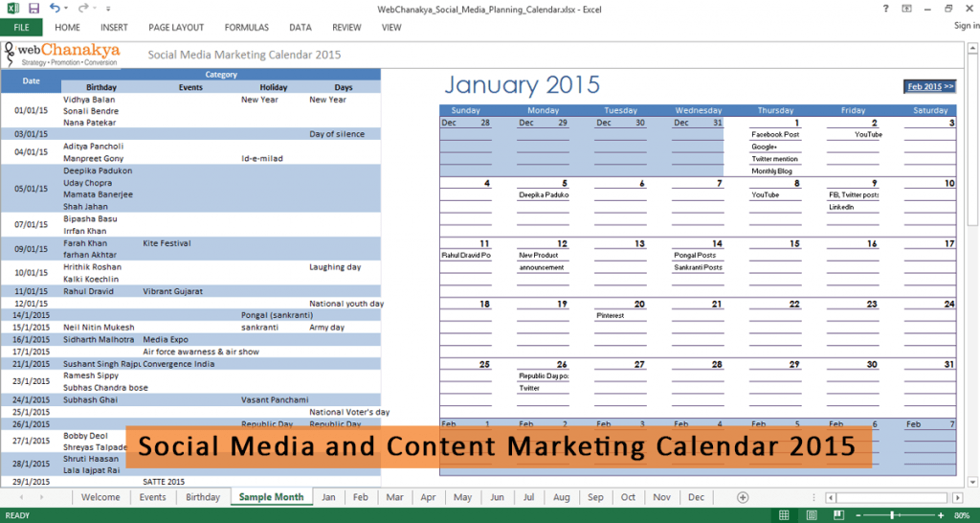
Task: Select the Events sheet tab
Action: coord(152,497)
